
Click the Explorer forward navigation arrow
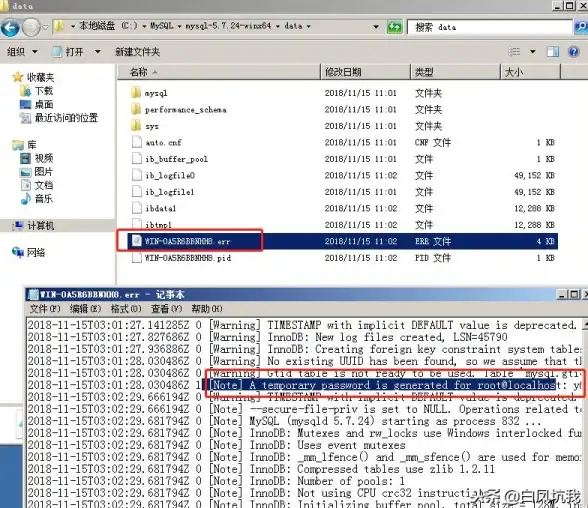32,27
